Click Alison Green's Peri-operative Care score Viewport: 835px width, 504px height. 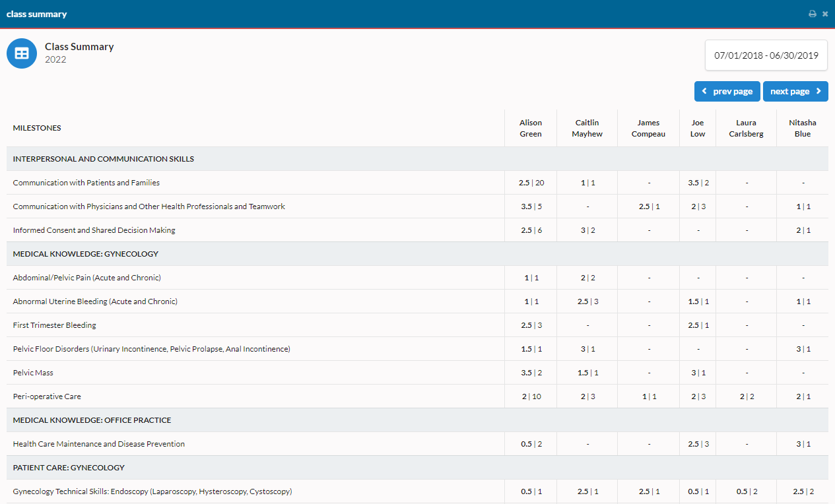click(530, 396)
